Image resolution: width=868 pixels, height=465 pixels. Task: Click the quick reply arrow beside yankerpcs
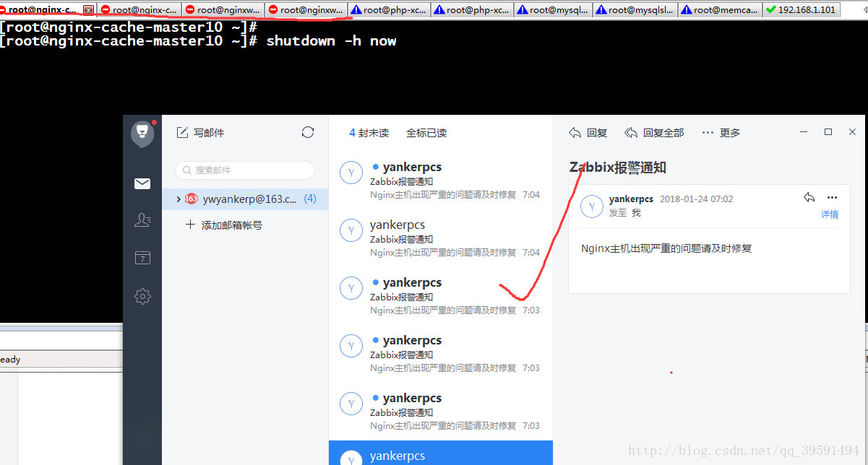[x=809, y=197]
